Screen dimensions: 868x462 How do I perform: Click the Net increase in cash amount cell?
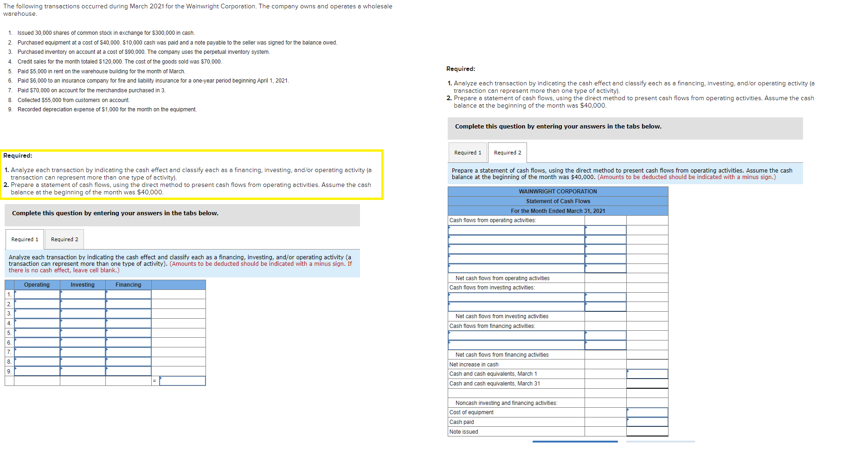[x=605, y=364]
